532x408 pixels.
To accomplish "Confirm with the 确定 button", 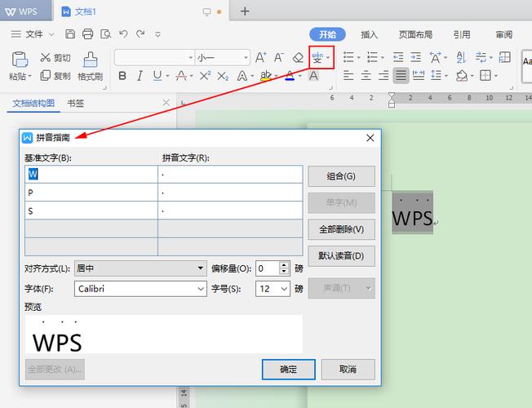I will click(288, 370).
